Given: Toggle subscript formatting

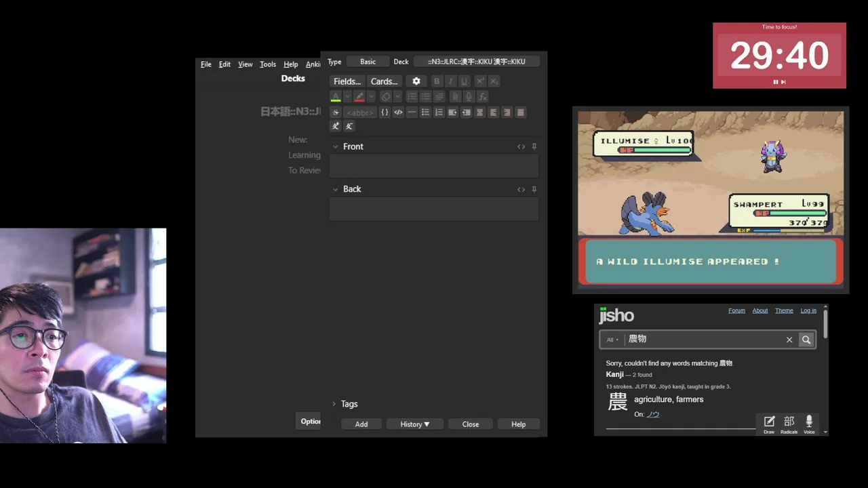Looking at the screenshot, I should click(494, 81).
